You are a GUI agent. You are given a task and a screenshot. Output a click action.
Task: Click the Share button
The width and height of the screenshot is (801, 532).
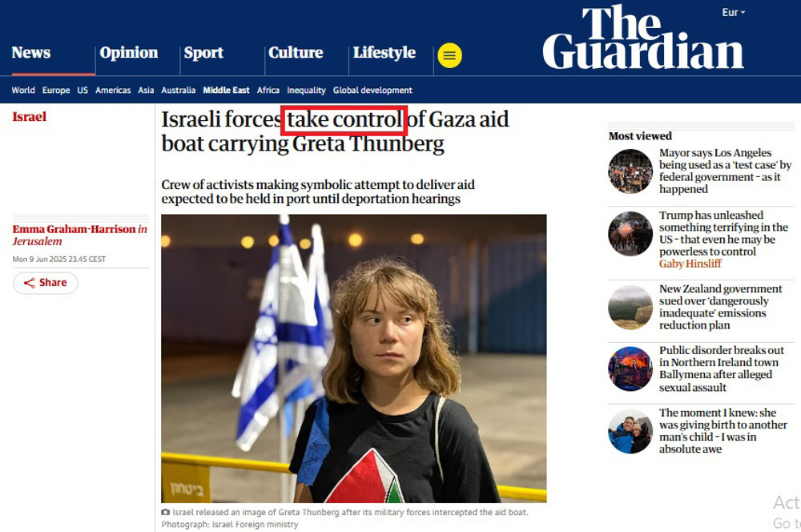(46, 283)
